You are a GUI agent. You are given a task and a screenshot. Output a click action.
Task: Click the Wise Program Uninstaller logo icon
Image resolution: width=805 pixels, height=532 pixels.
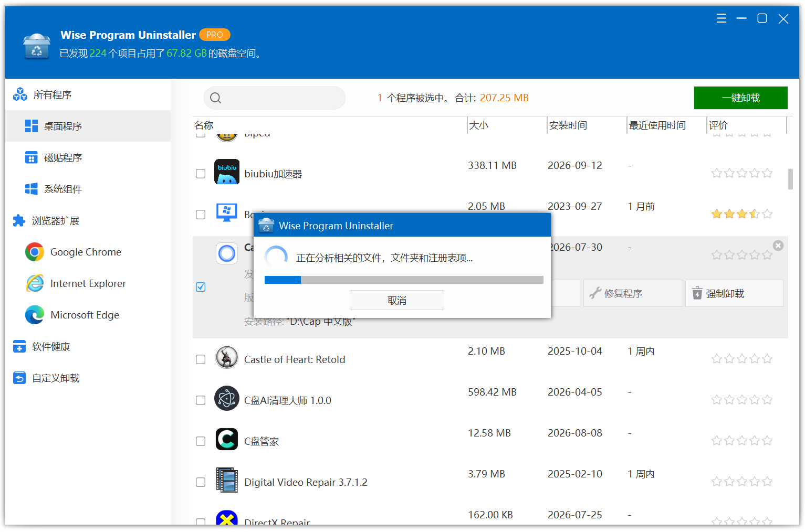coord(37,46)
